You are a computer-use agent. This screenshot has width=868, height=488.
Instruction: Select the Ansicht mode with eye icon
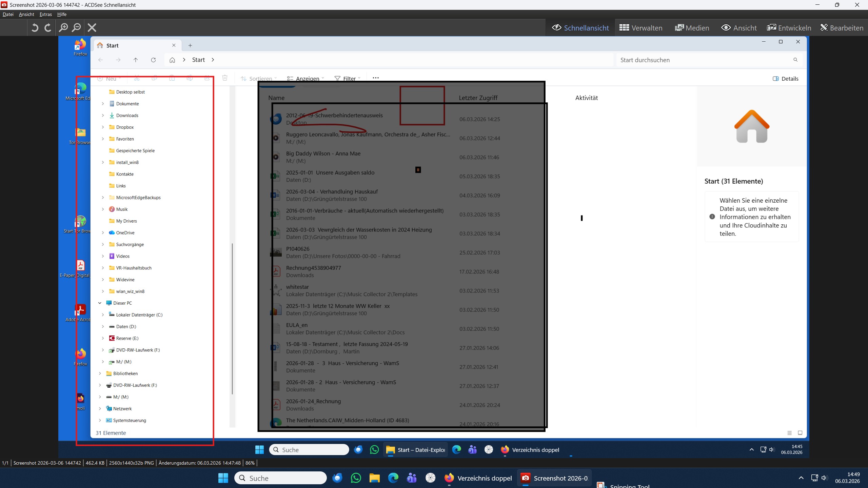738,28
